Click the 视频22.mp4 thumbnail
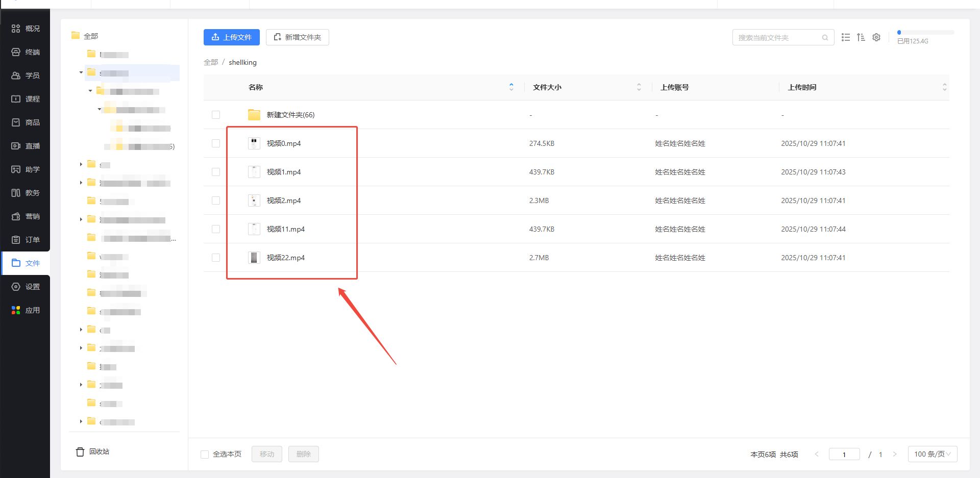This screenshot has height=478, width=980. point(254,258)
